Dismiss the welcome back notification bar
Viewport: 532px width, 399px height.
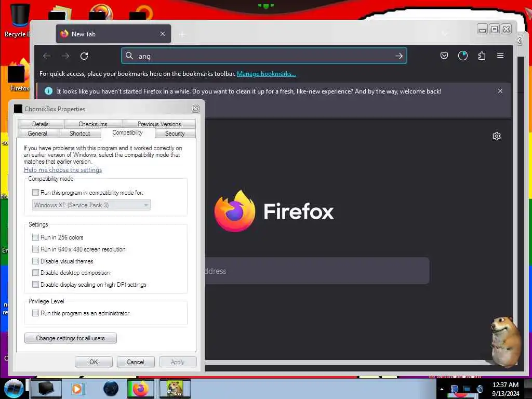coord(500,91)
